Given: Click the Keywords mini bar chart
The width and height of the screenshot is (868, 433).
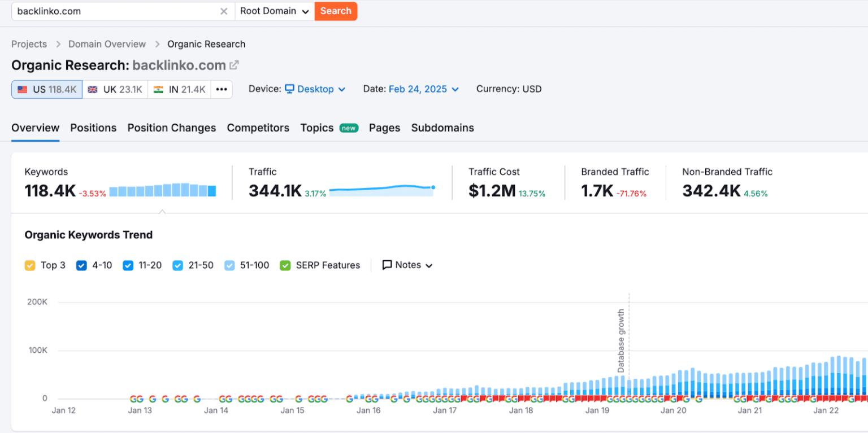Looking at the screenshot, I should pyautogui.click(x=163, y=190).
